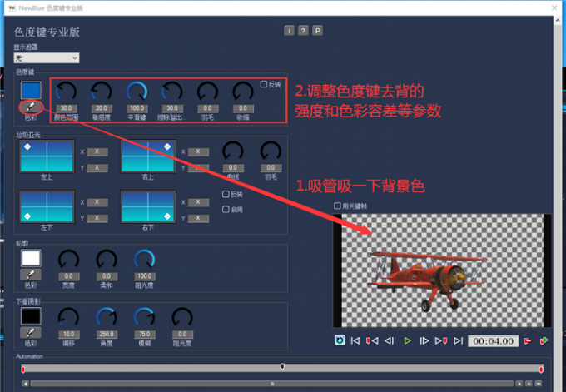
Task: Click the 颜色范围 value field 30.0
Action: click(66, 108)
